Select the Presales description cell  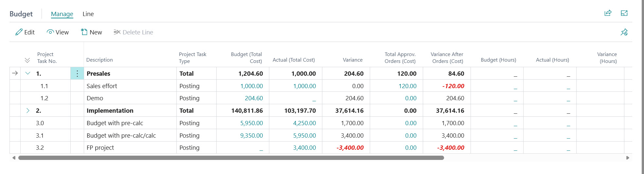130,73
